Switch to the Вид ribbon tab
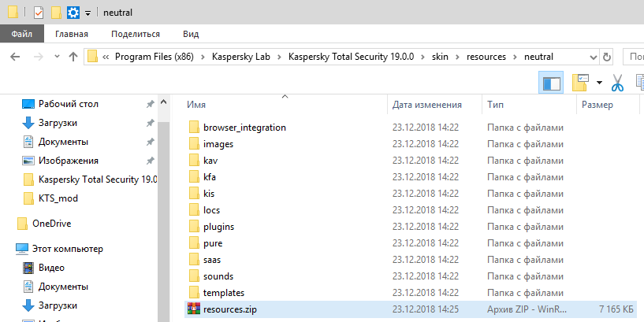Image resolution: width=644 pixels, height=322 pixels. tap(190, 34)
